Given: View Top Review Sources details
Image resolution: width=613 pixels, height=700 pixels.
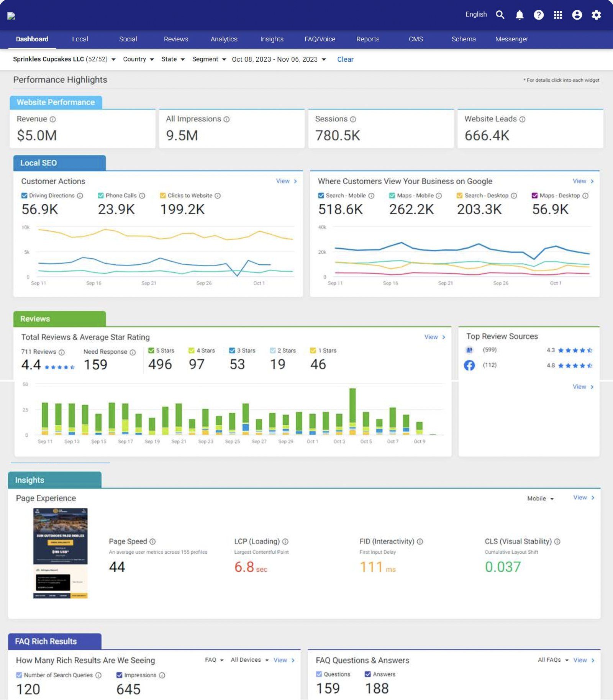Looking at the screenshot, I should click(583, 387).
